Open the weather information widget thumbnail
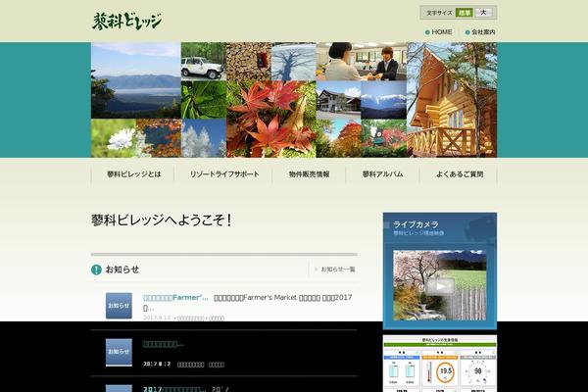Image resolution: width=588 pixels, height=392 pixels. tap(440, 364)
